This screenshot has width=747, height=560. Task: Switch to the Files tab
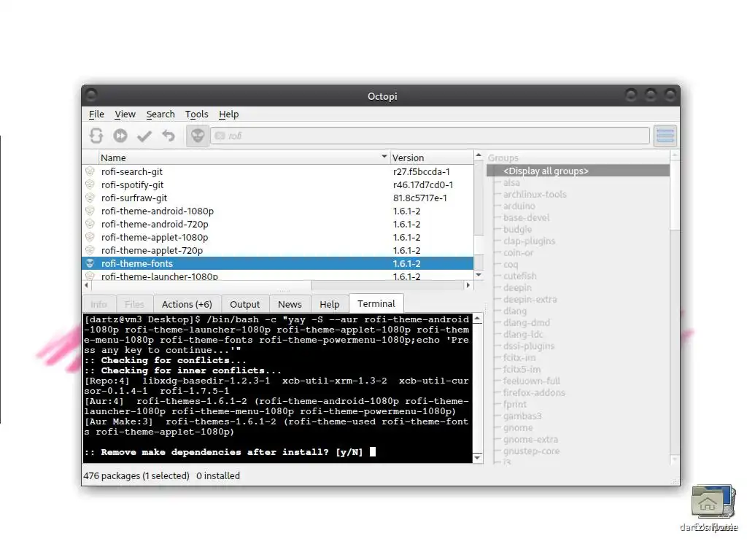point(134,304)
